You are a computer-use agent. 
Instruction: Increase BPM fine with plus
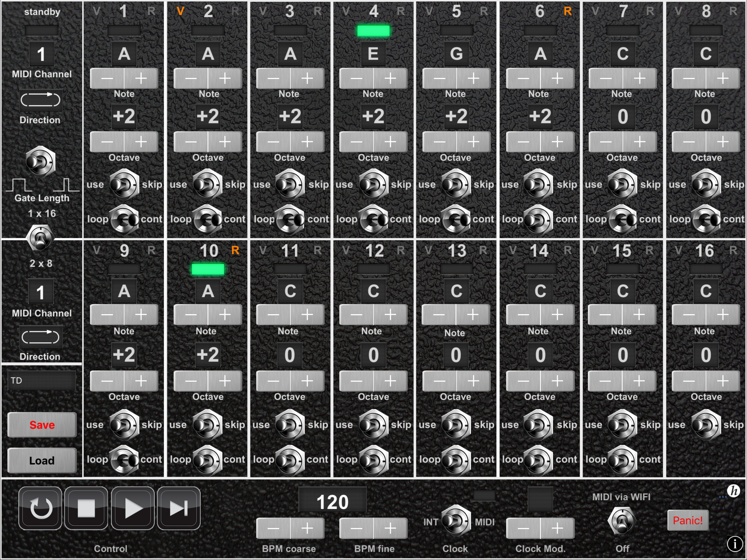[x=390, y=528]
